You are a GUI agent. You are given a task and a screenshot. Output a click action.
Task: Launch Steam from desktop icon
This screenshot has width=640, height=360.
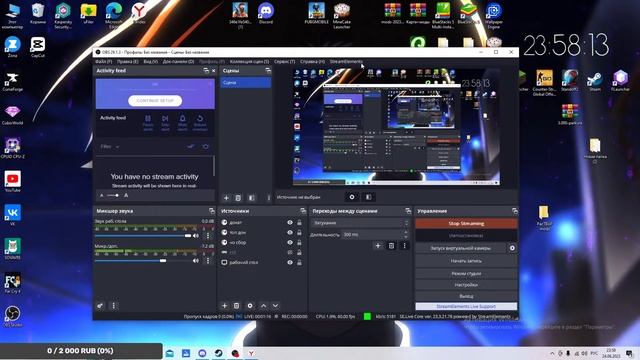[x=595, y=81]
